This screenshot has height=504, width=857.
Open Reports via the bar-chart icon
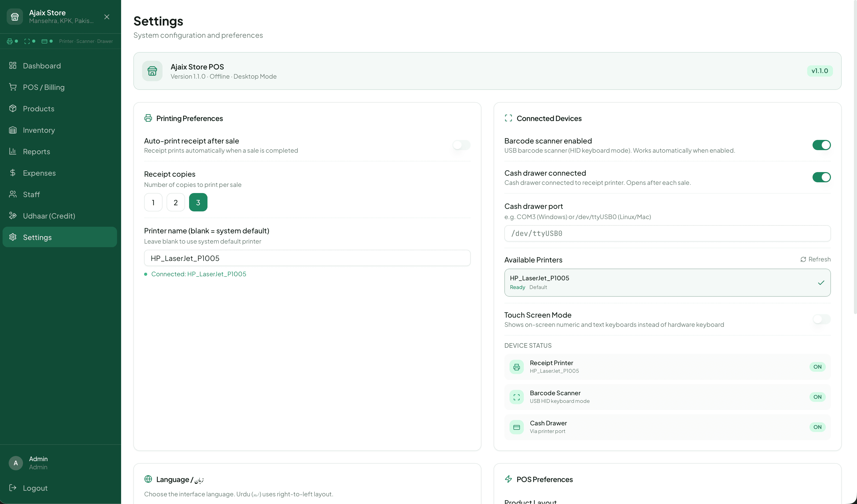[13, 152]
